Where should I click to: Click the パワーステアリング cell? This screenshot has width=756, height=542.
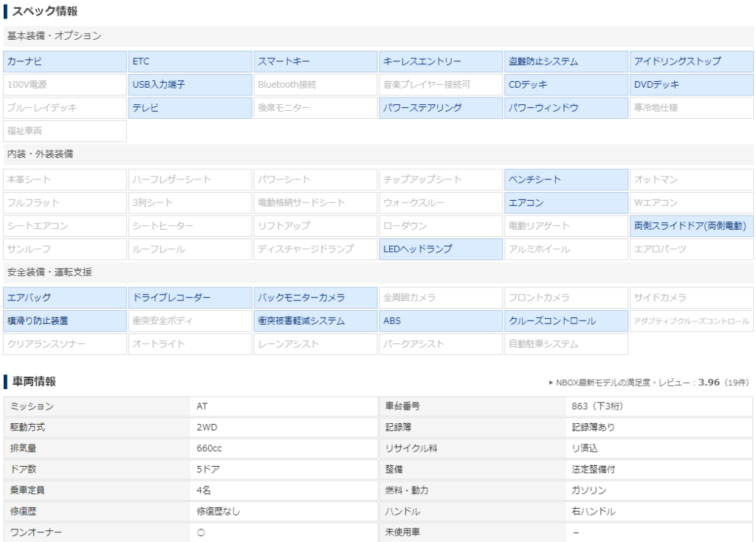(x=441, y=108)
